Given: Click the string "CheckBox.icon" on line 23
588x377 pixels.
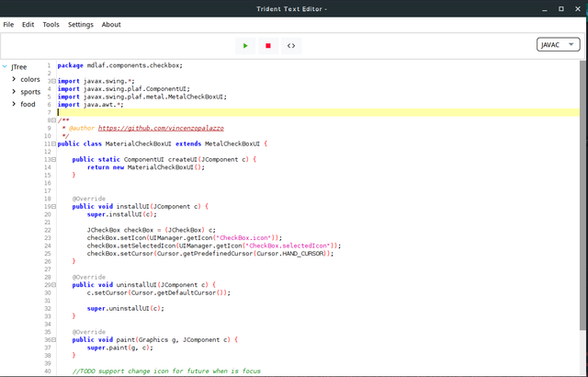Looking at the screenshot, I should click(x=245, y=238).
